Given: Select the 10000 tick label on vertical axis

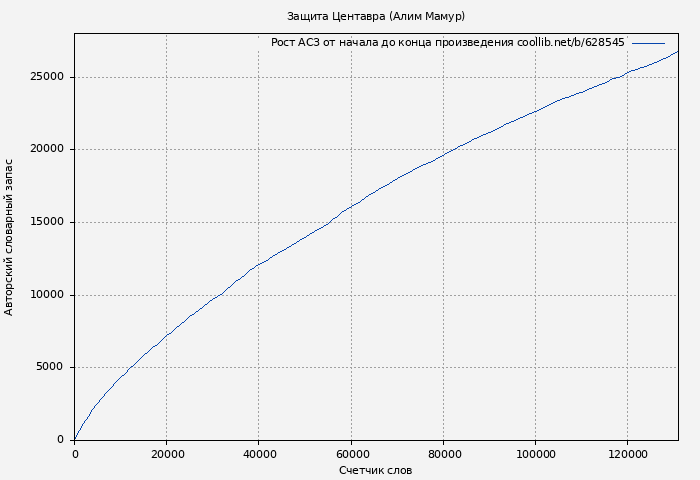Looking at the screenshot, I should coord(47,295).
